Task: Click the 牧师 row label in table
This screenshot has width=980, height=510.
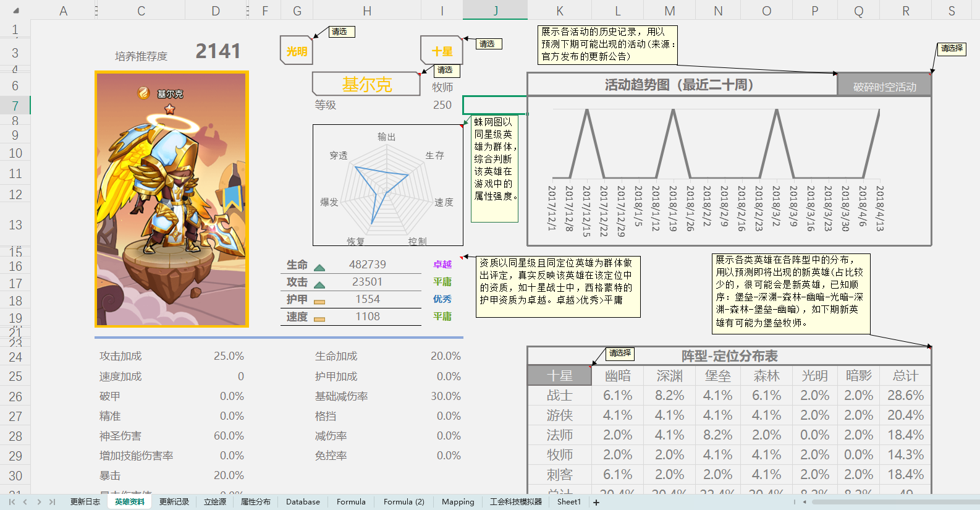Action: point(560,455)
